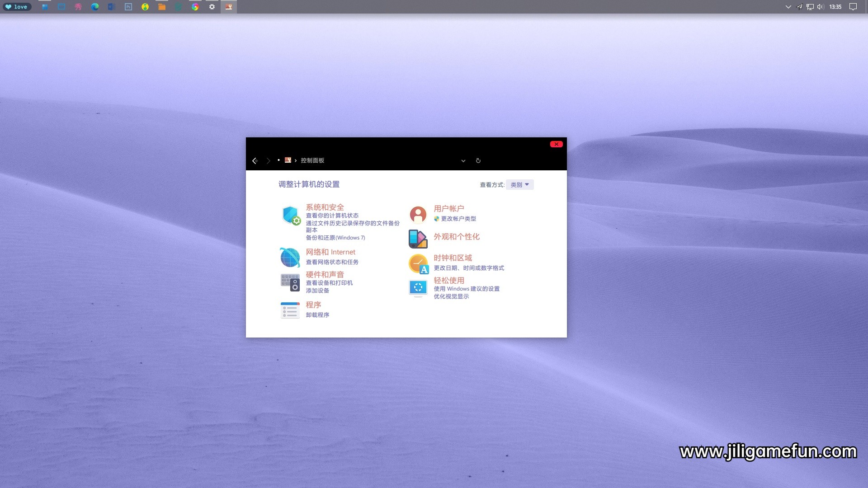
Task: Go back with the left arrow
Action: coord(255,161)
